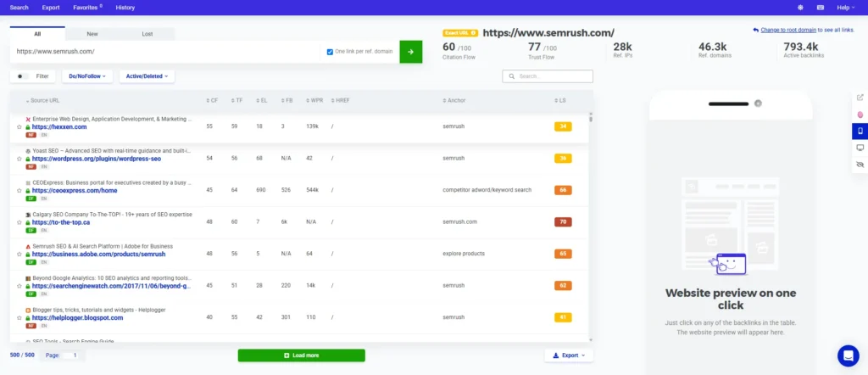Open the Export dropdown at bottom
This screenshot has height=375, width=868.
pyautogui.click(x=569, y=355)
